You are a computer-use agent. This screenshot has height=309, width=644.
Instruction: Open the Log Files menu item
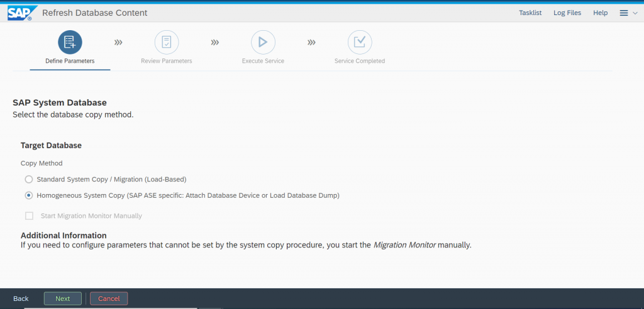(x=567, y=13)
